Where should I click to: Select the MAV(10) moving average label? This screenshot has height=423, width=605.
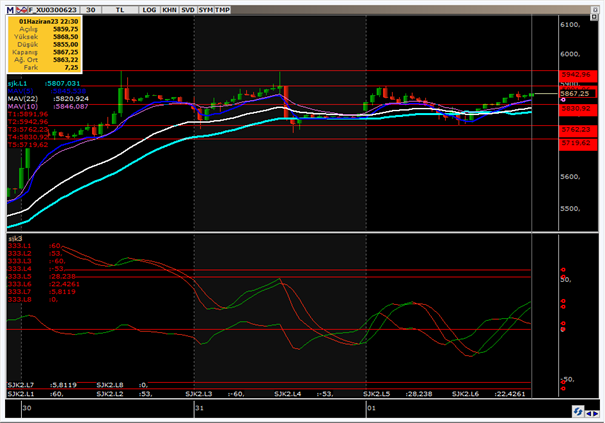23,107
